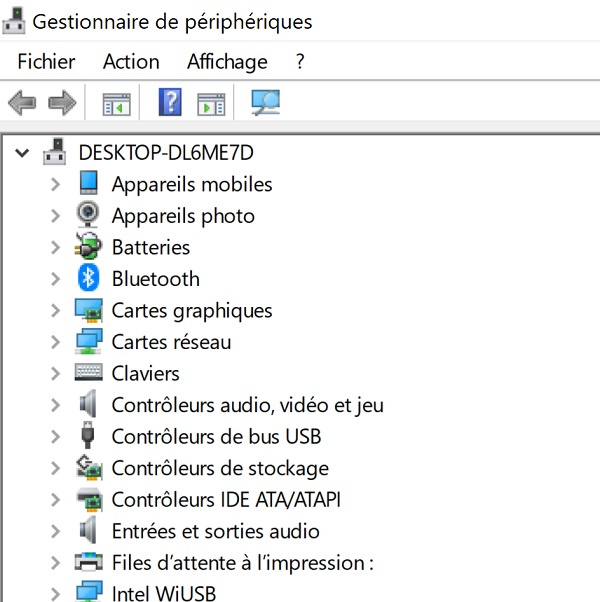The width and height of the screenshot is (600, 602).
Task: Expand Cartes graphiques category
Action: point(55,311)
